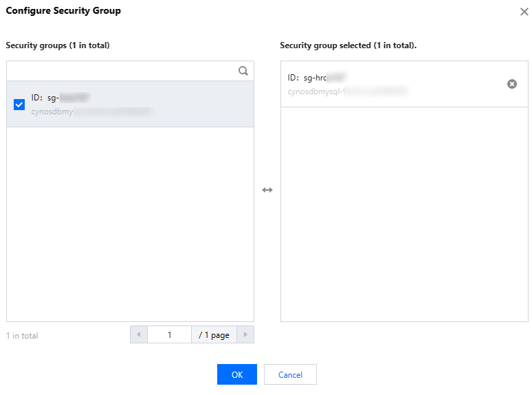Click the transfer arrows between lists

pyautogui.click(x=267, y=190)
